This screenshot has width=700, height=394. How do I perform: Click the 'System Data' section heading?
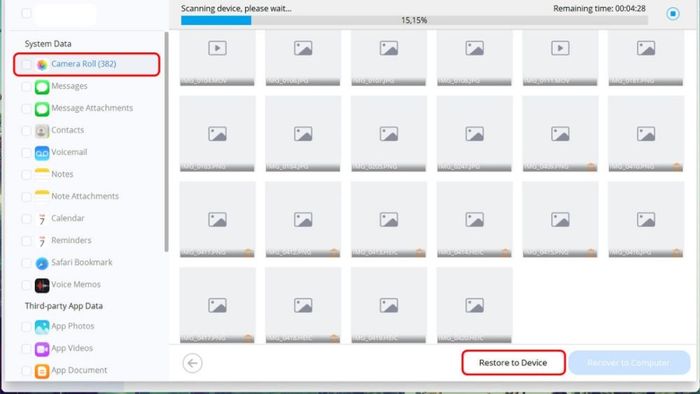pyautogui.click(x=48, y=44)
